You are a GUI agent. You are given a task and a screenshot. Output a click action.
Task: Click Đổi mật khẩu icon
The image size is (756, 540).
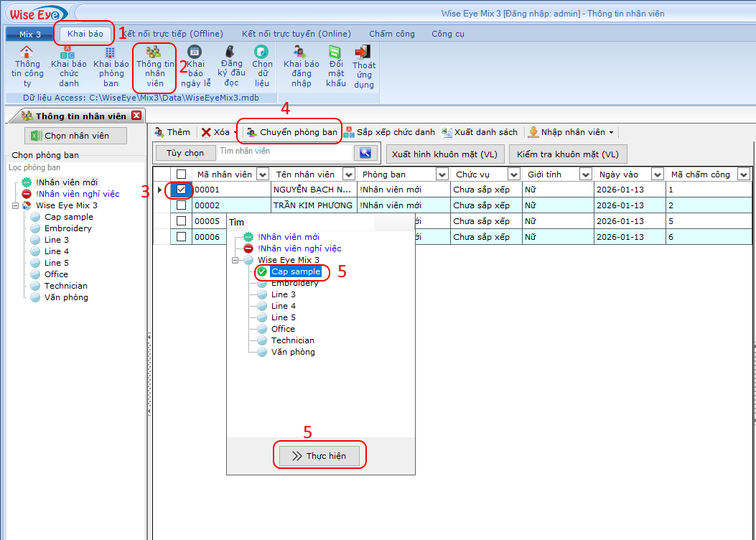click(x=335, y=52)
